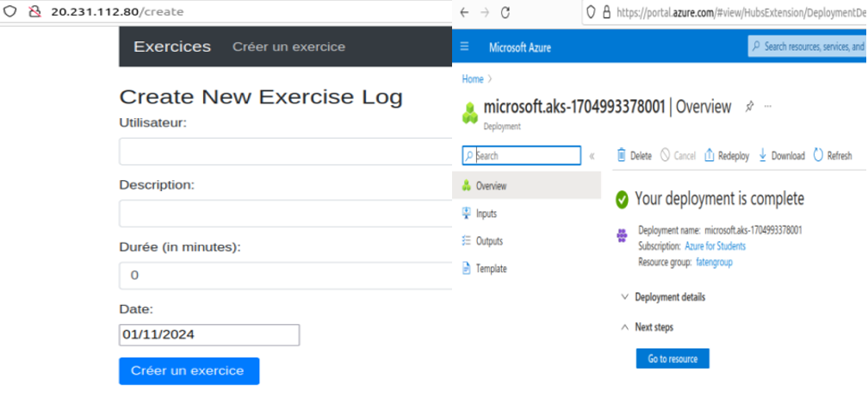
Task: Click the Azure for Students subscription link
Action: click(715, 246)
